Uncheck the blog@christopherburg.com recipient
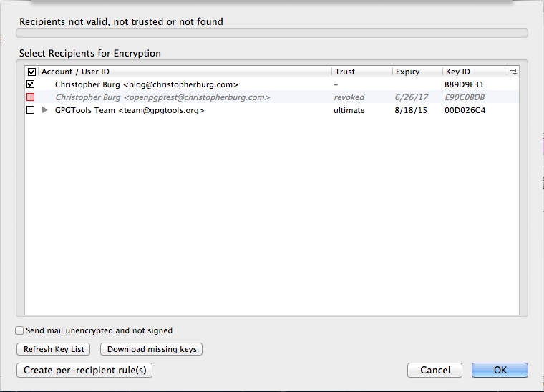The width and height of the screenshot is (544, 392). [31, 84]
